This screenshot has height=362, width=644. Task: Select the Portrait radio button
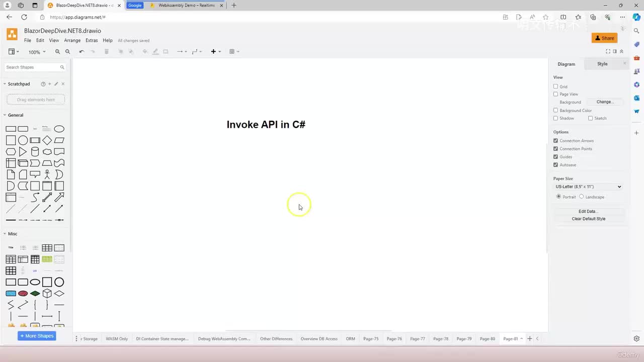tap(558, 197)
